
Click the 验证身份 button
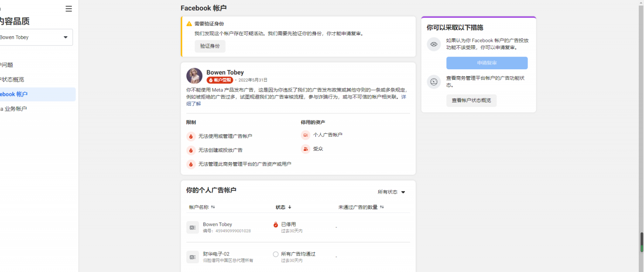click(210, 46)
